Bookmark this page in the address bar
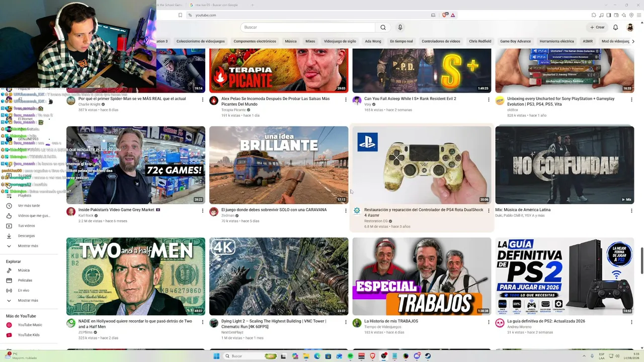644x362 pixels. tap(180, 15)
